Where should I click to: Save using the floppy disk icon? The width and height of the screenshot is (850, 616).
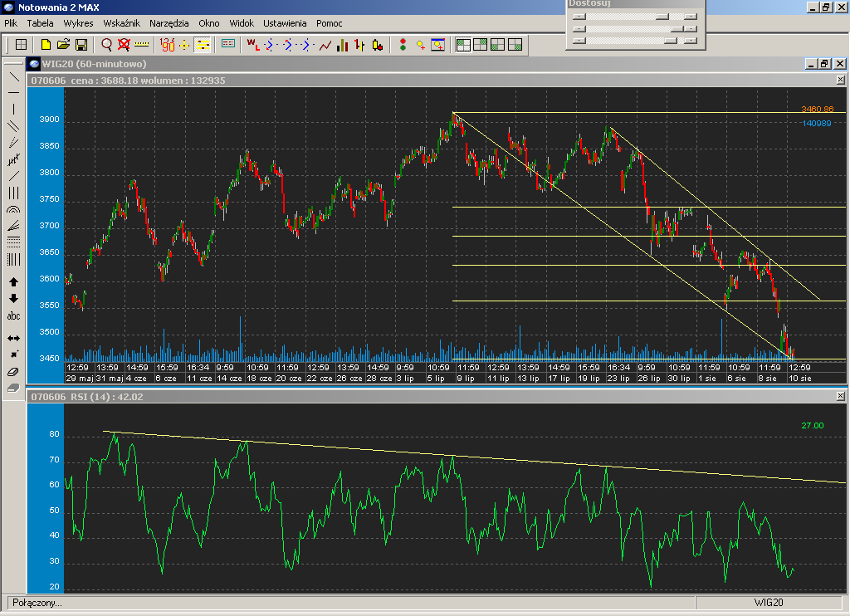click(81, 45)
